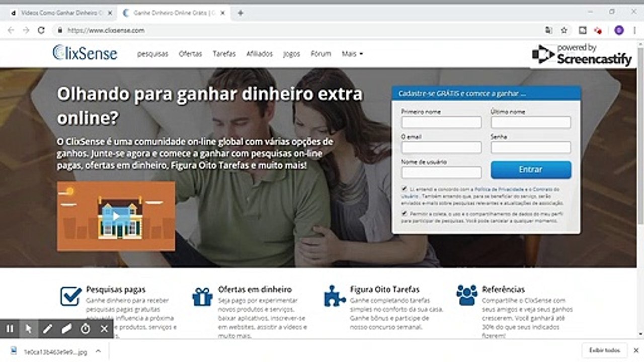
Task: Click the ClixSense logo
Action: (85, 53)
